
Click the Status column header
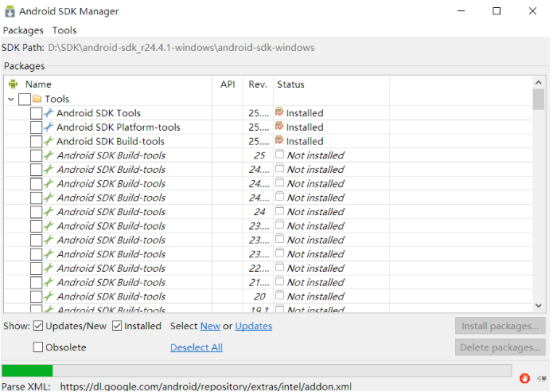(290, 84)
